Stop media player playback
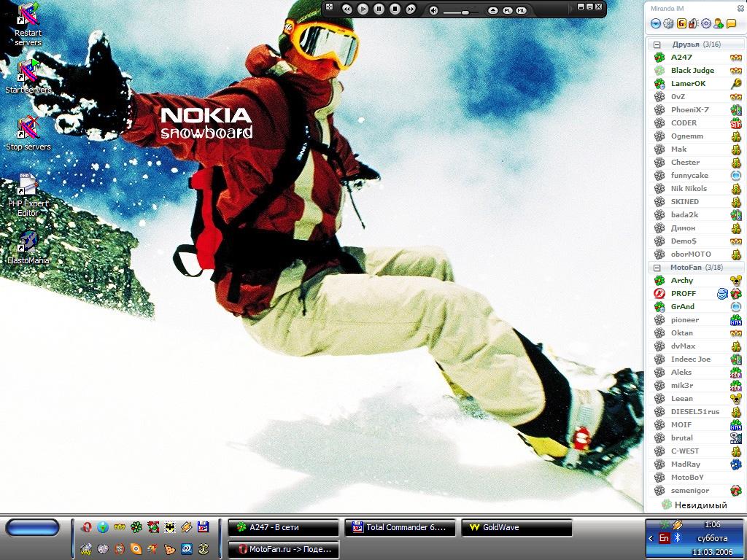This screenshot has height=560, width=747. 395,9
